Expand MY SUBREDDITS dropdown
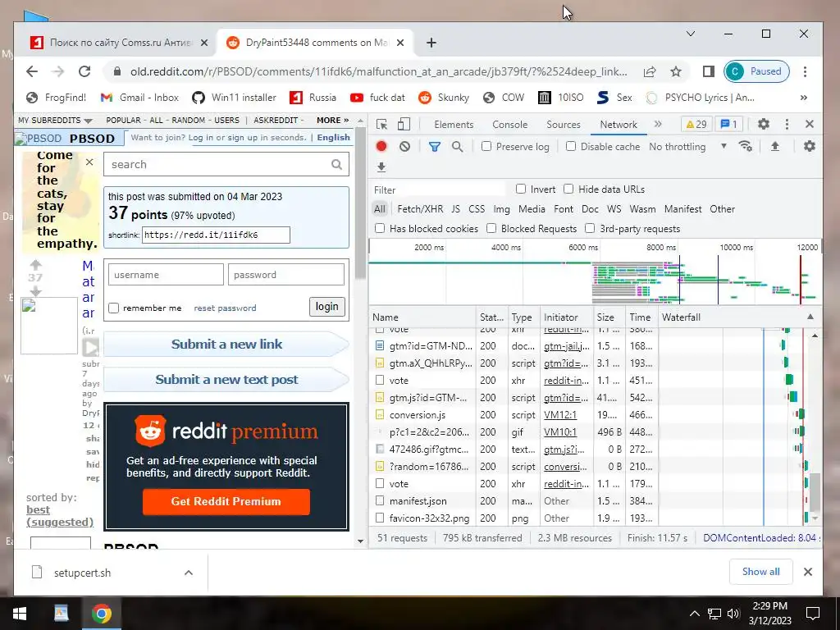Image resolution: width=840 pixels, height=630 pixels. (x=55, y=120)
